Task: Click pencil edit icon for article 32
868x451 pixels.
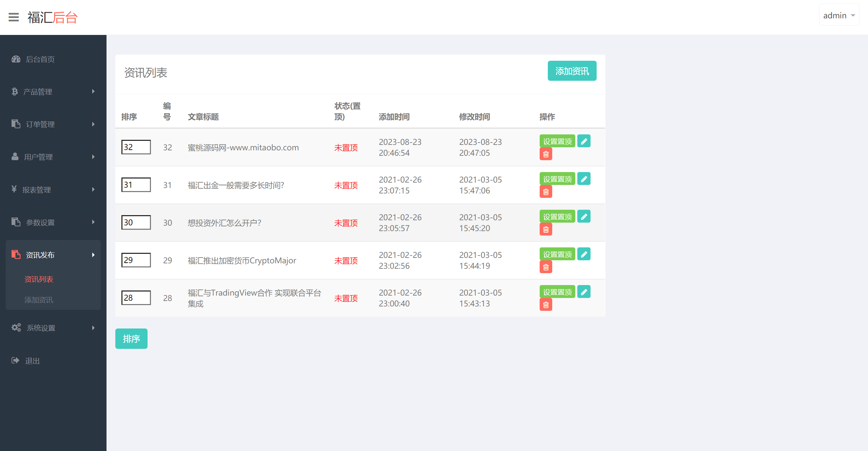Action: 583,141
